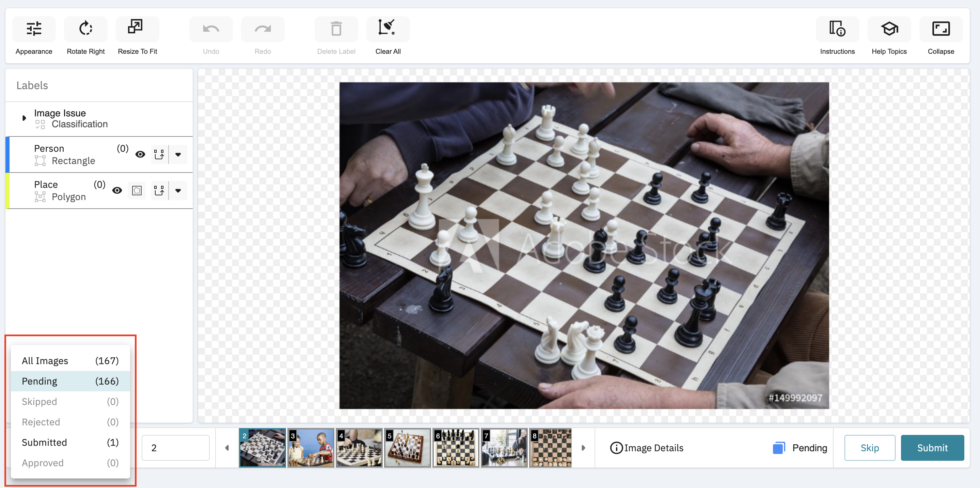The height and width of the screenshot is (488, 980).
Task: Click the Redo arrow icon
Action: 263,29
